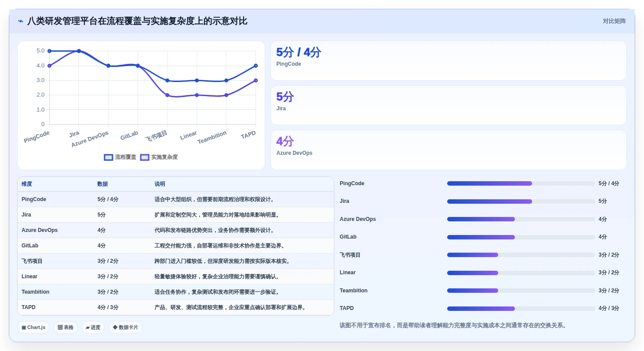
Task: Click the 飞书项目 实施复杂度 point at 2.0
Action: click(167, 95)
